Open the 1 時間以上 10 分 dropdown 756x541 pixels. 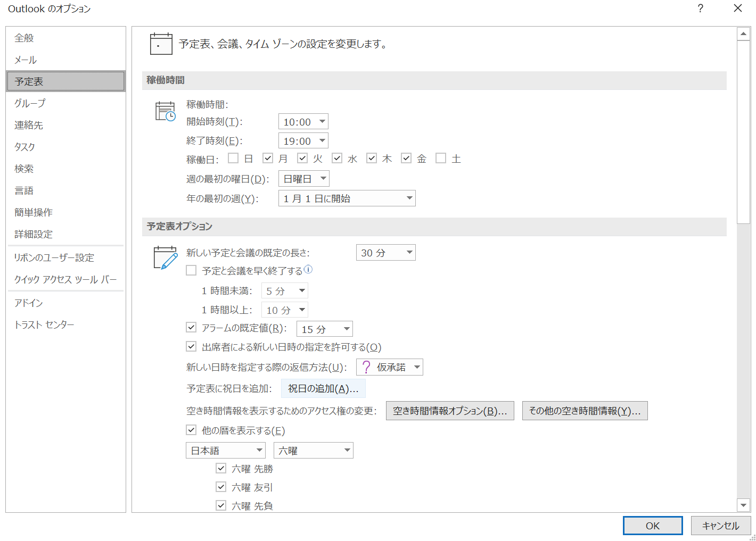pyautogui.click(x=285, y=310)
